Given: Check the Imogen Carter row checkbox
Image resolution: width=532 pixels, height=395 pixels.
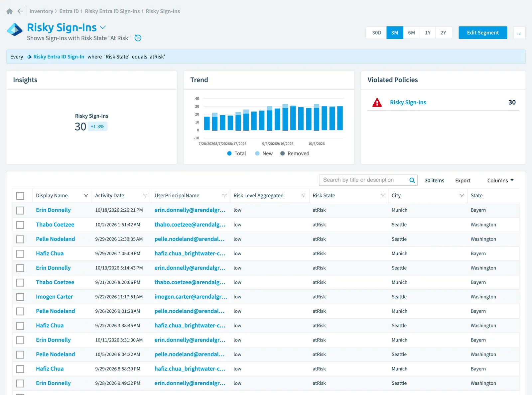Looking at the screenshot, I should pyautogui.click(x=20, y=297).
